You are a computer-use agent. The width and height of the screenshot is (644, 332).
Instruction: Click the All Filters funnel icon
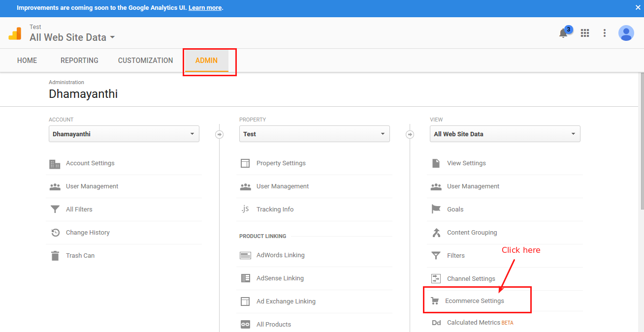[55, 210]
